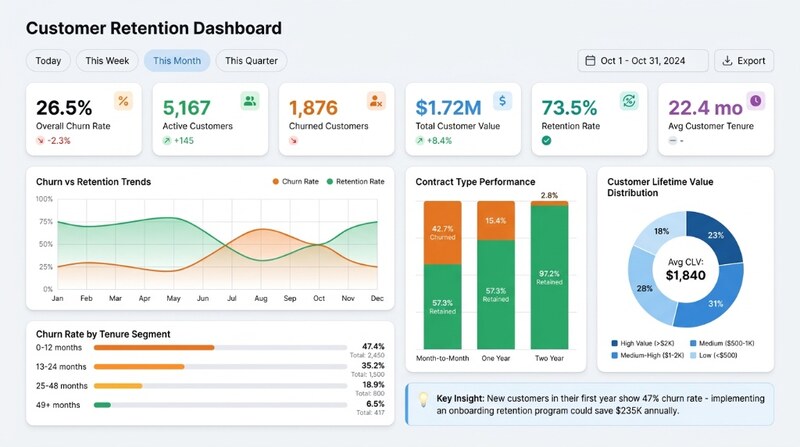Switch to This Week filter
Viewport: 800px width, 447px height.
tap(107, 61)
